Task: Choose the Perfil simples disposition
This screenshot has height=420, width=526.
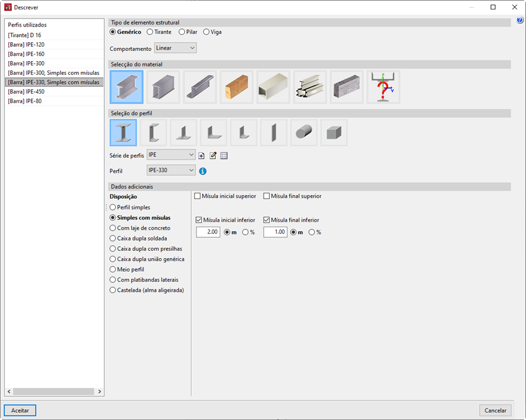Action: click(x=130, y=207)
